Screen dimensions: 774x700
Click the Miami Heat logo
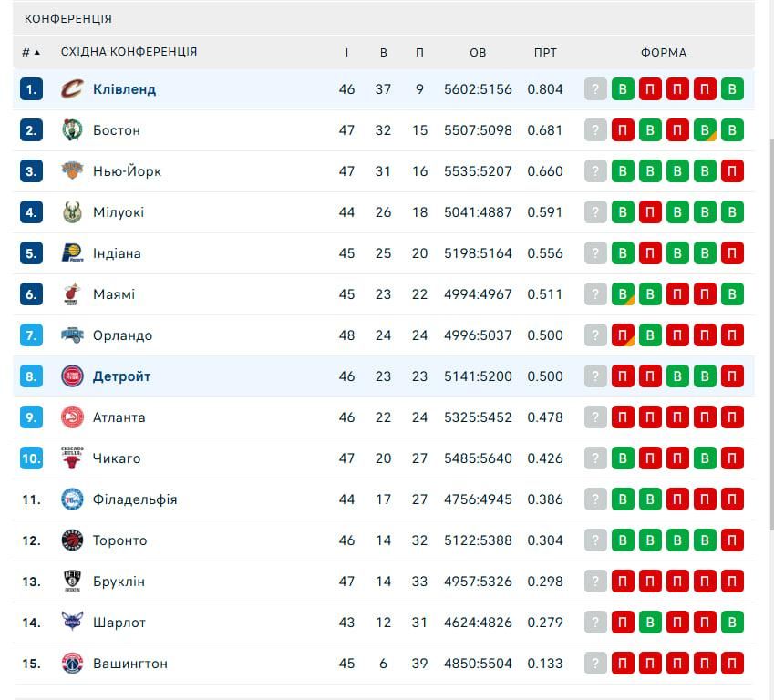tap(72, 294)
